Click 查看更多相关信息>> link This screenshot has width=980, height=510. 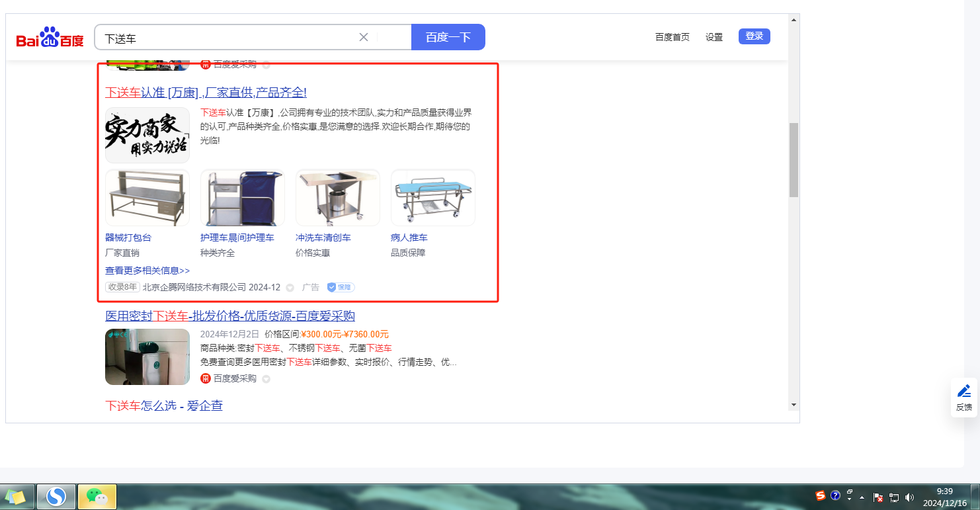[147, 271]
